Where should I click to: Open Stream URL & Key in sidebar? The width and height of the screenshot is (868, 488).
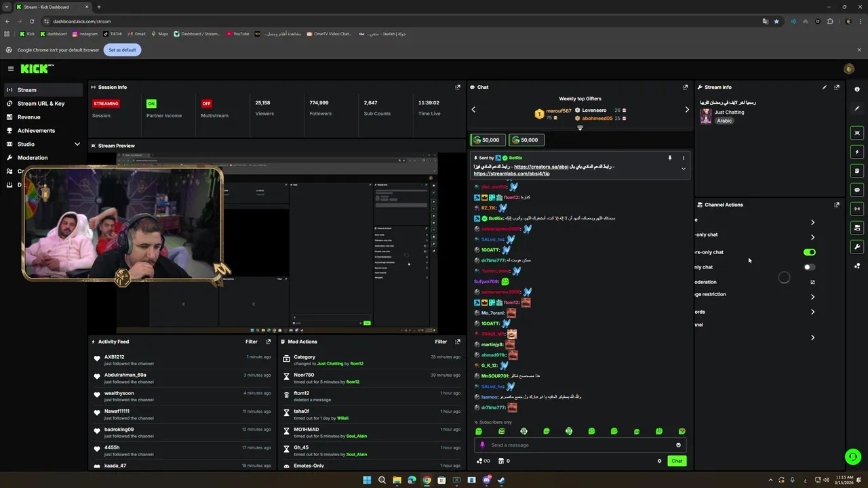pos(41,104)
